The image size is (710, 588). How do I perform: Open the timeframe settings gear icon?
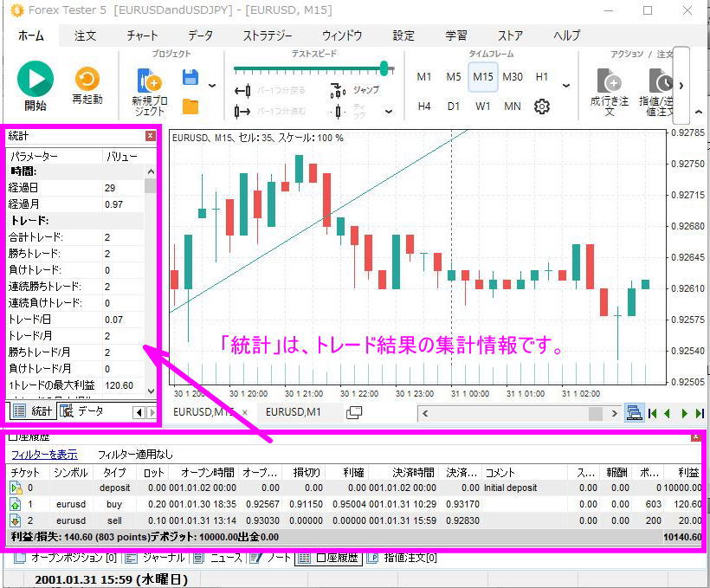coord(541,107)
